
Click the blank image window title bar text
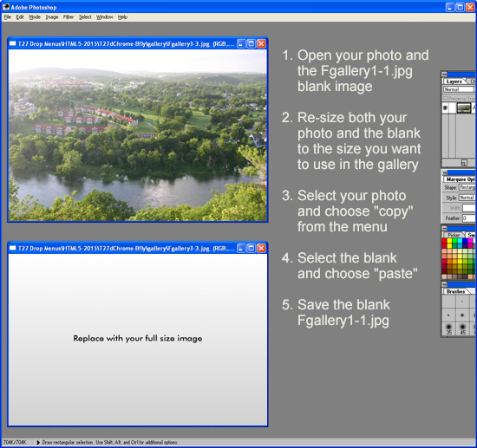click(127, 249)
